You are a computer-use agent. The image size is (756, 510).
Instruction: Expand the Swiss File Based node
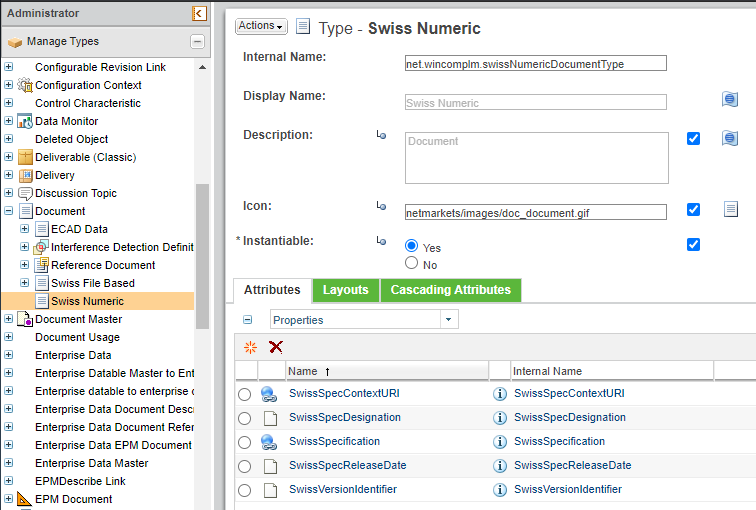pos(25,282)
